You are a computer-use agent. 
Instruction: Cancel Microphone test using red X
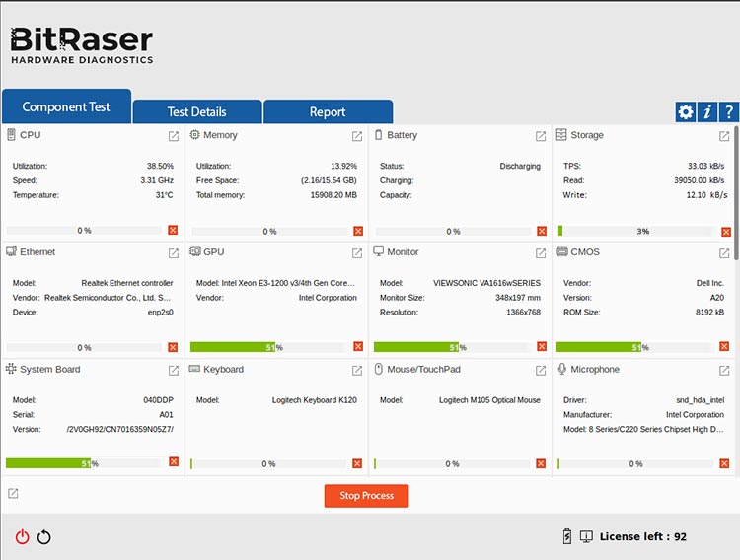click(724, 463)
